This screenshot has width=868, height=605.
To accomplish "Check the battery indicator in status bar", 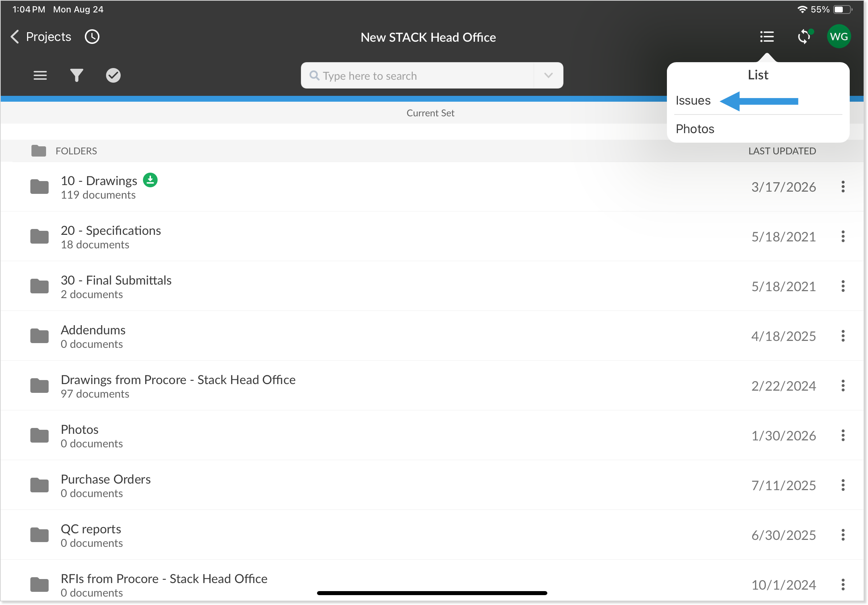I will click(843, 10).
